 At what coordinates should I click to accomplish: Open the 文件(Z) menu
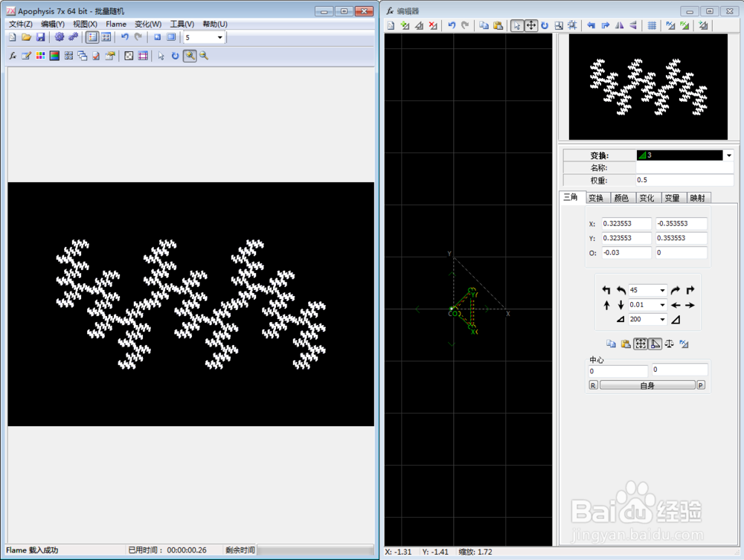(20, 25)
